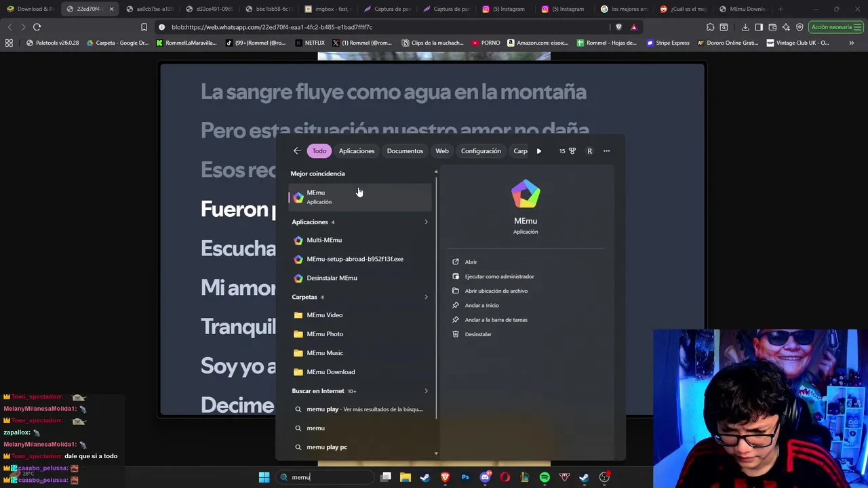Select Anclar a Inicio
Image resolution: width=868 pixels, height=488 pixels.
481,306
